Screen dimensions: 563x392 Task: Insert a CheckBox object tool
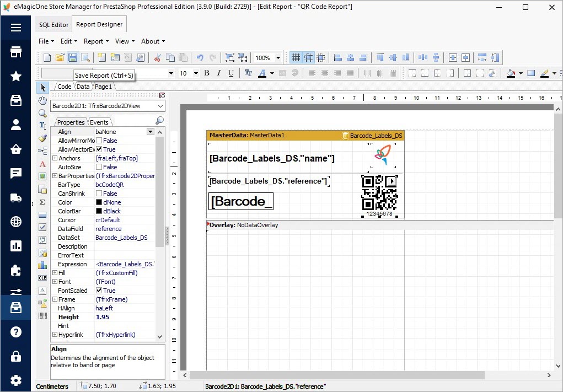coord(42,227)
